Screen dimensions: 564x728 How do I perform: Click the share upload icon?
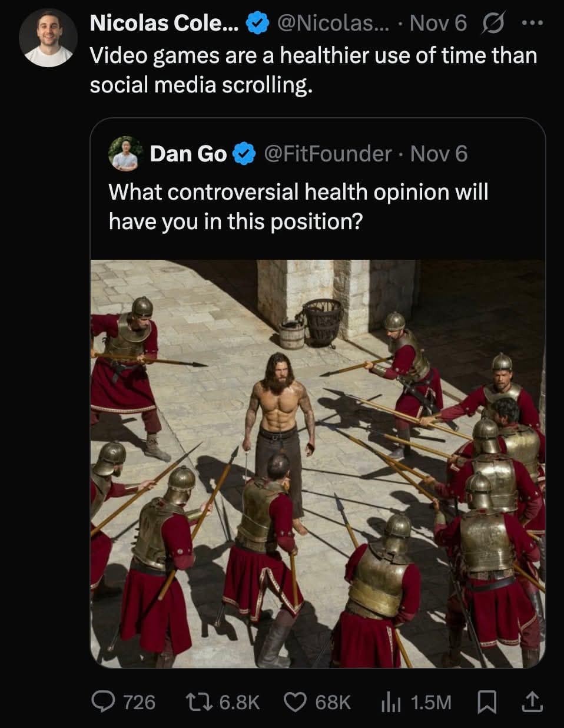[x=533, y=701]
